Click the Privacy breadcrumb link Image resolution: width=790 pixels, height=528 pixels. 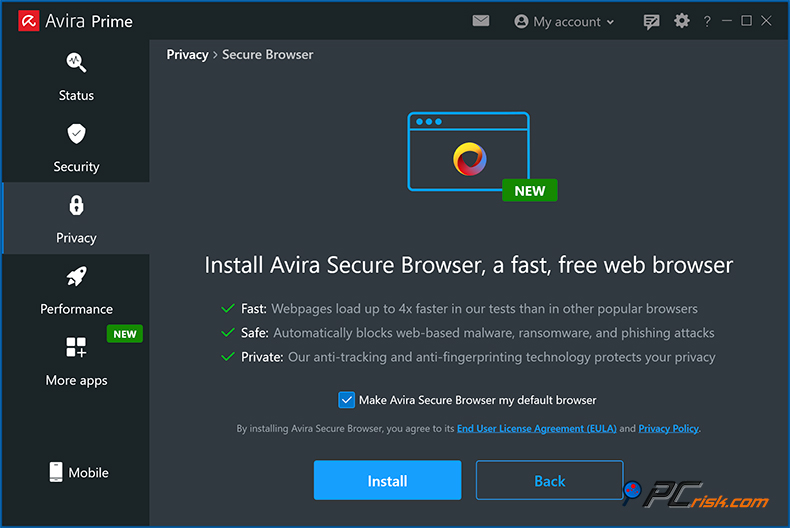pyautogui.click(x=187, y=54)
